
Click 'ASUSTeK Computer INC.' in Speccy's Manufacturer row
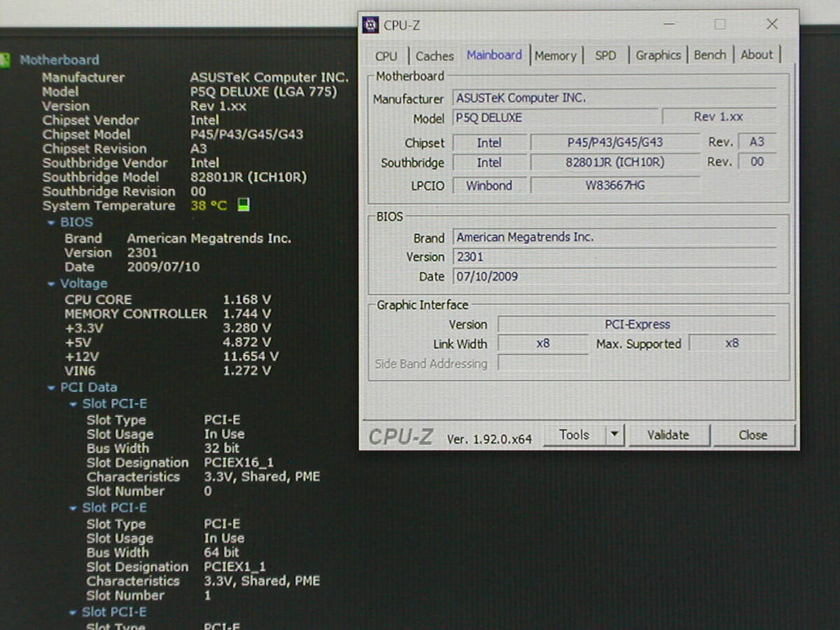click(269, 78)
